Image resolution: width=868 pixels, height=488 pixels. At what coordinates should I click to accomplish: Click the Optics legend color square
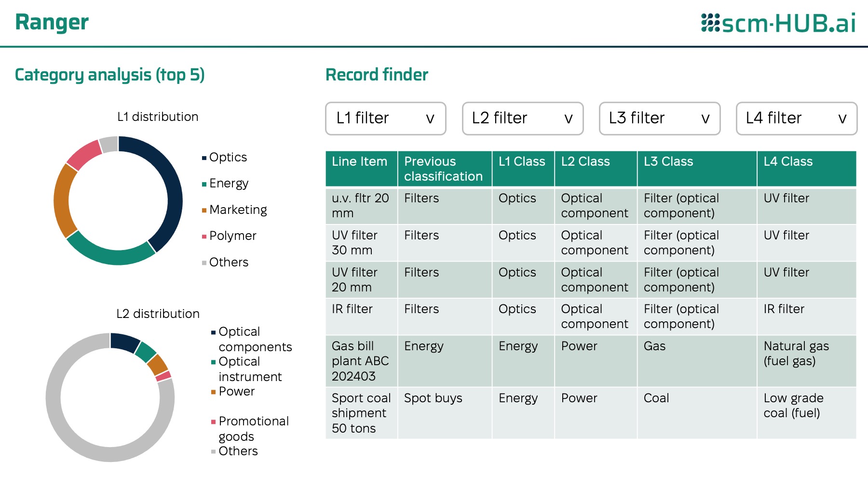204,158
